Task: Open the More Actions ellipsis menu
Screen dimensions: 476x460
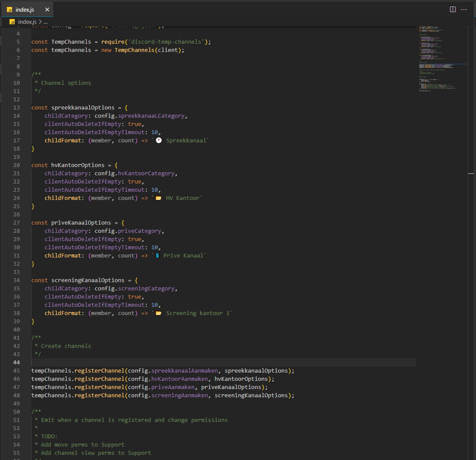Action: [x=464, y=10]
